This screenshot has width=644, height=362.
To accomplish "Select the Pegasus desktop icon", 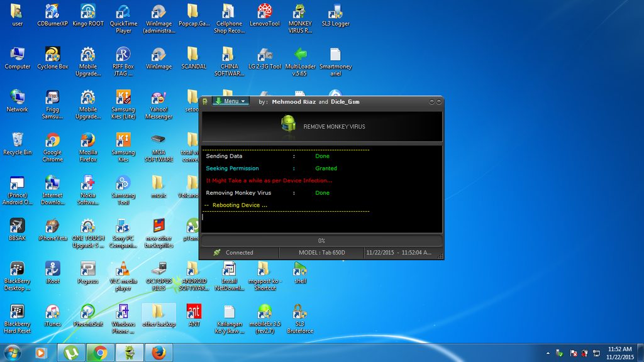I will 88,273.
